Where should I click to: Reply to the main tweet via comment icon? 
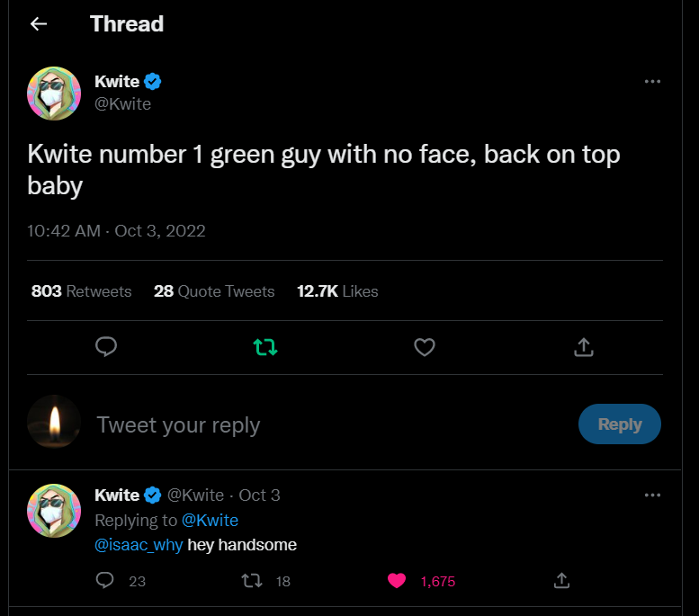coord(106,346)
